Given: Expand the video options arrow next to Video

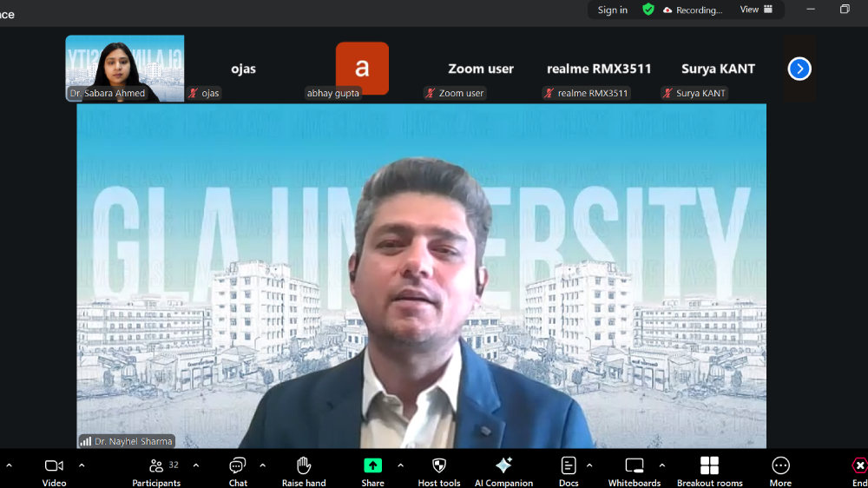Looking at the screenshot, I should point(82,465).
